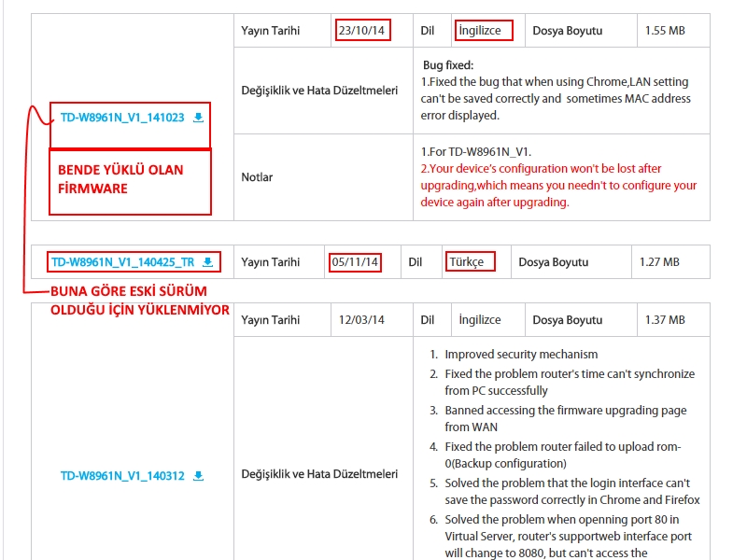Click the port 80 Virtual Server fix item
Viewport: 747px width, 560px height.
568,536
